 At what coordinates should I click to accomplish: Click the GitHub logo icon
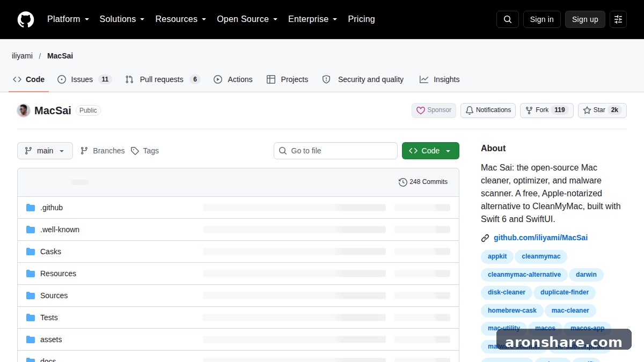[26, 19]
